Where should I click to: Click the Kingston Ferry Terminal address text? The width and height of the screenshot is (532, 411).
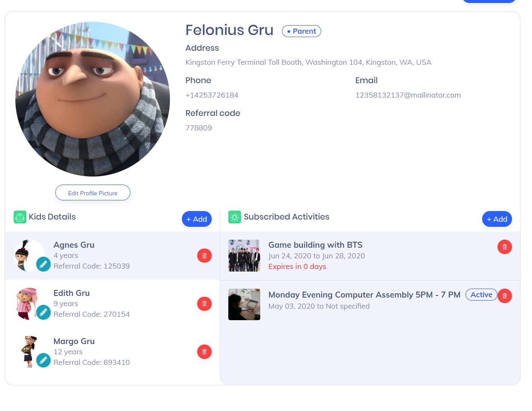click(308, 62)
